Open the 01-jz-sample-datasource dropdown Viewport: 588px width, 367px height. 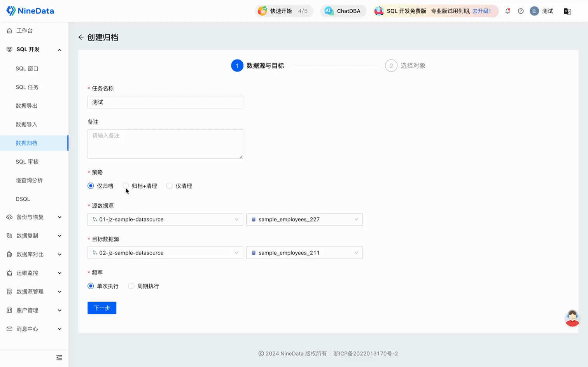click(x=165, y=219)
